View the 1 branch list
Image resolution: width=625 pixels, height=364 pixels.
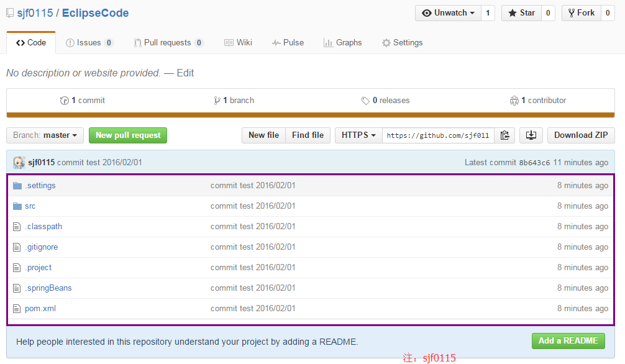[x=234, y=101]
